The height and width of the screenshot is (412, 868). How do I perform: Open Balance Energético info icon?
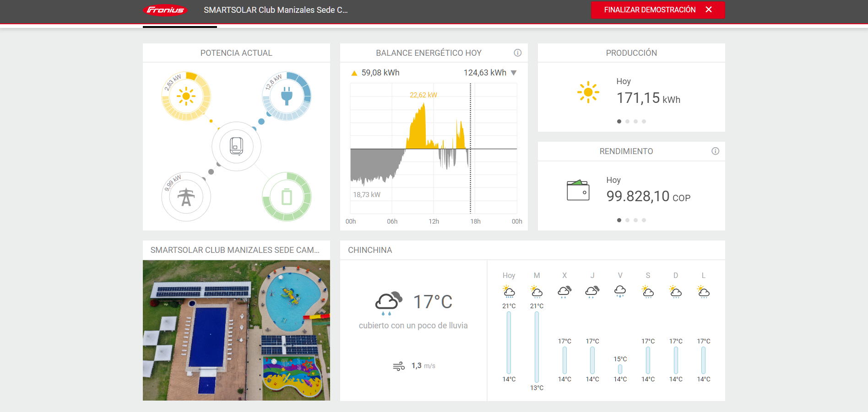click(517, 53)
